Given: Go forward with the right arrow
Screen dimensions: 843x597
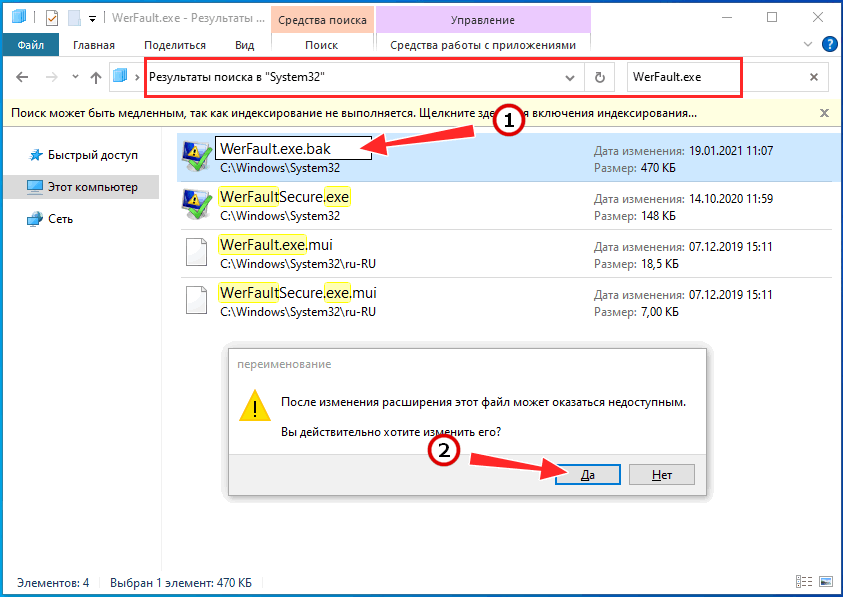Looking at the screenshot, I should coord(52,77).
